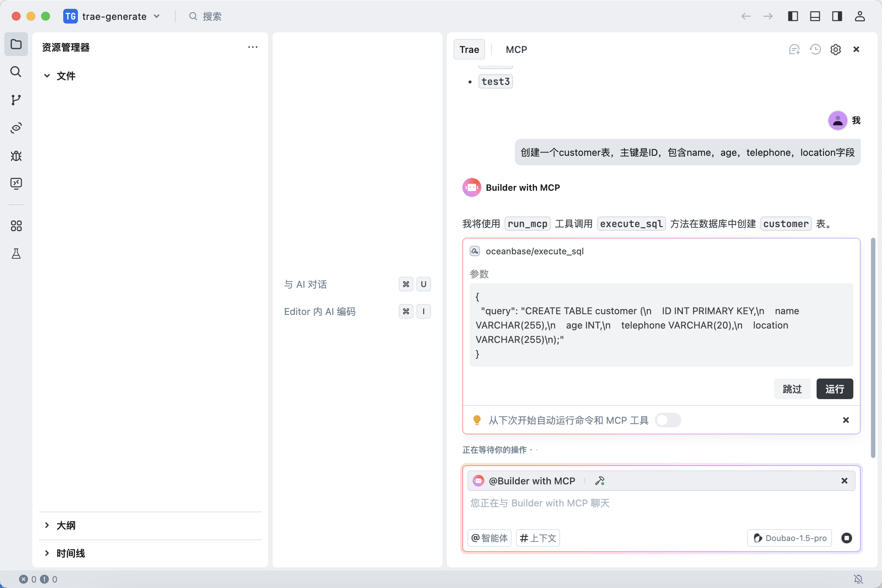The image size is (882, 588).
Task: Open AI panel settings gear
Action: tap(835, 50)
